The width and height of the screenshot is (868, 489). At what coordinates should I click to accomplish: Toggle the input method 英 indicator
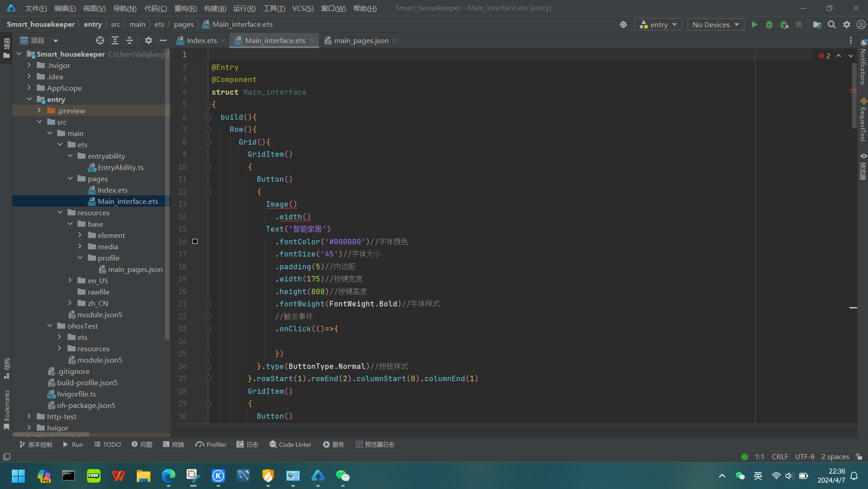click(x=758, y=476)
